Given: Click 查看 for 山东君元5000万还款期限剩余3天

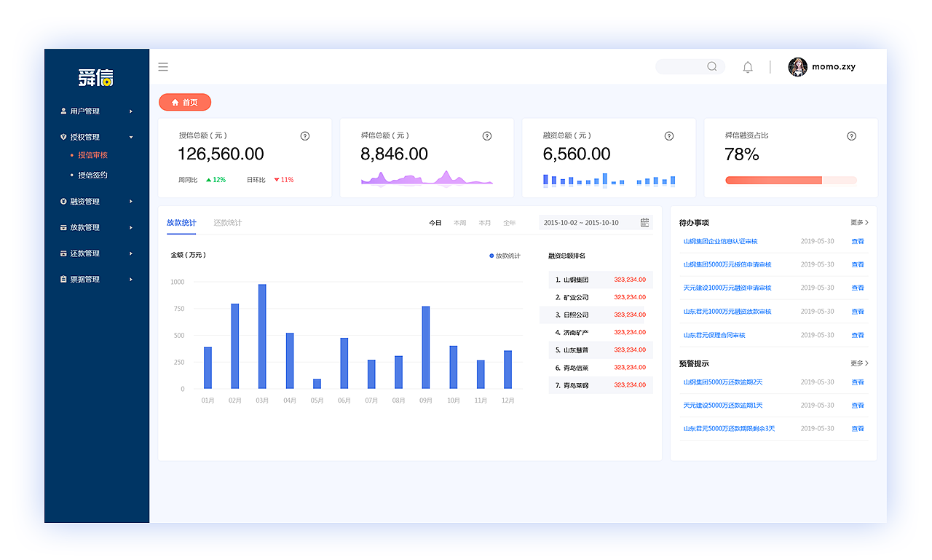Looking at the screenshot, I should click(x=858, y=429).
